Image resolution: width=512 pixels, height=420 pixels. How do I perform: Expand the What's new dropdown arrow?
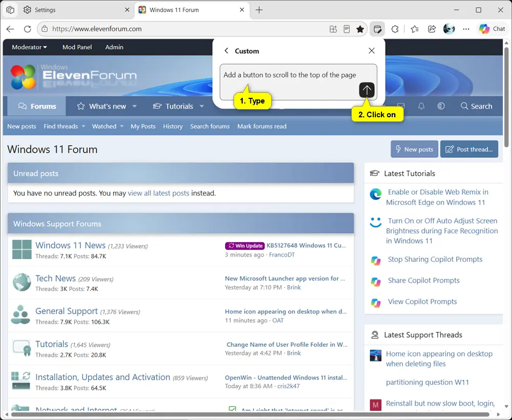pos(135,106)
